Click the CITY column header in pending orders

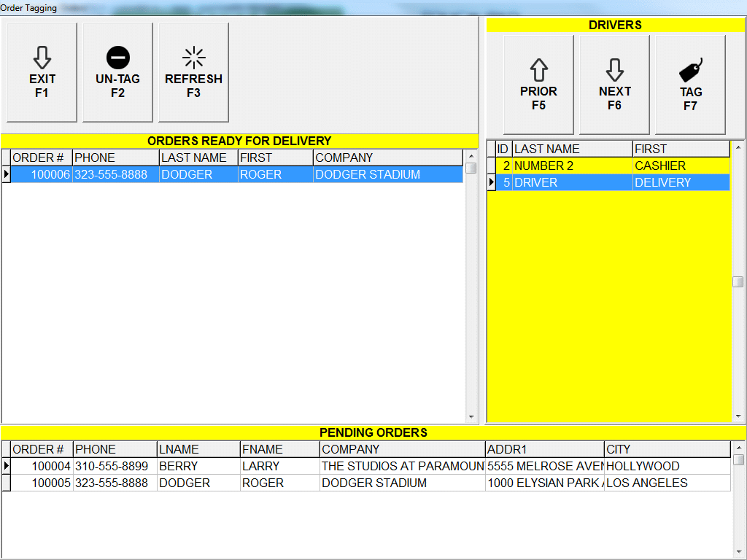coord(667,450)
